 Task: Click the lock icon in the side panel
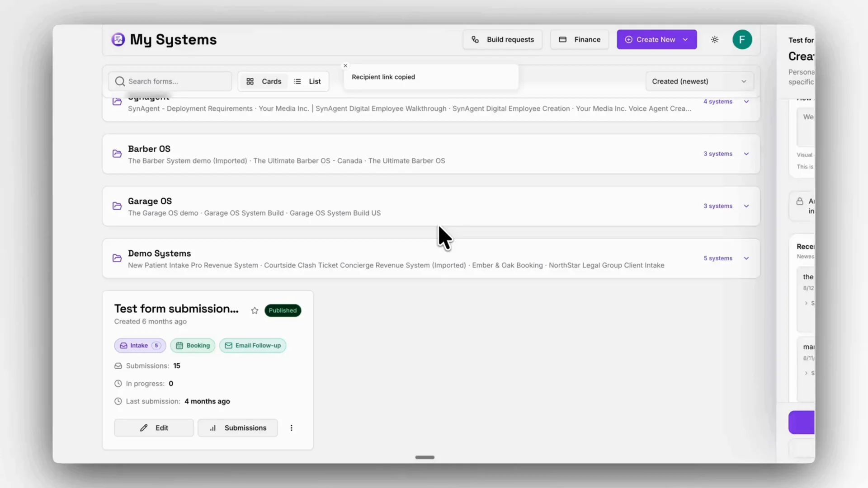point(800,202)
